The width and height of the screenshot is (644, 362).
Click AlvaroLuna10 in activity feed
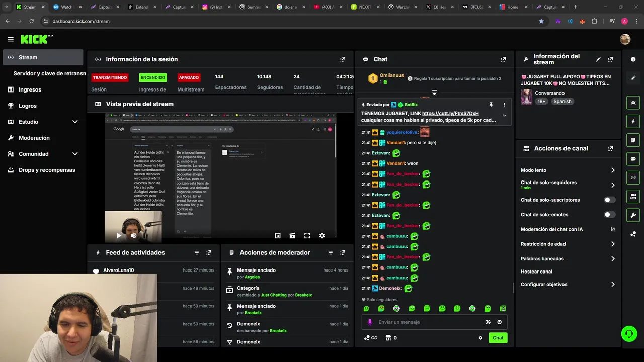pyautogui.click(x=119, y=270)
